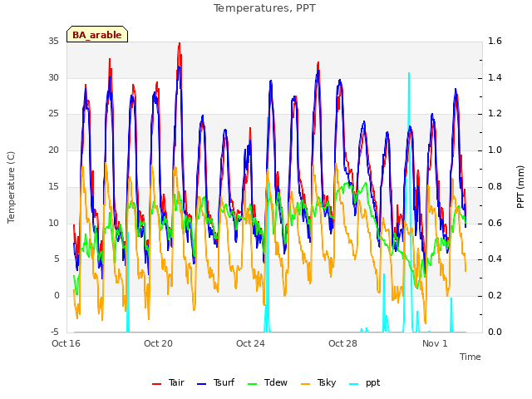Click the 0.8 PPT tick label
The width and height of the screenshot is (532, 399).
495,186
